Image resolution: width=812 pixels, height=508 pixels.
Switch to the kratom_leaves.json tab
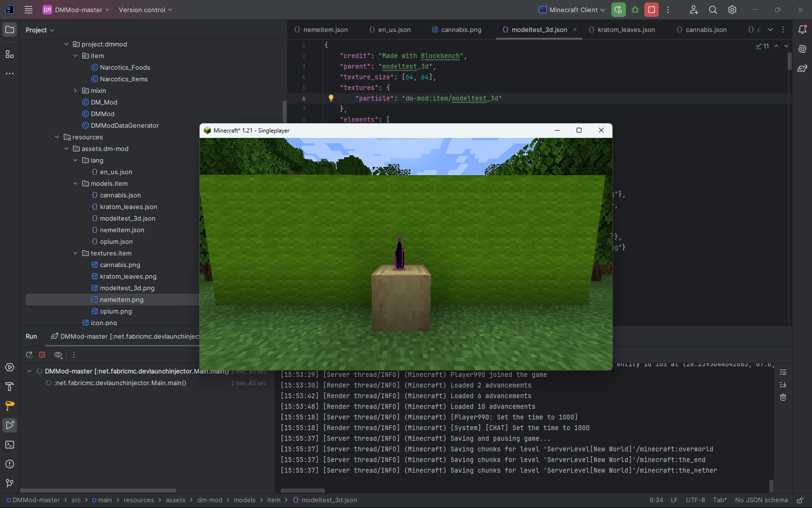[x=622, y=30]
